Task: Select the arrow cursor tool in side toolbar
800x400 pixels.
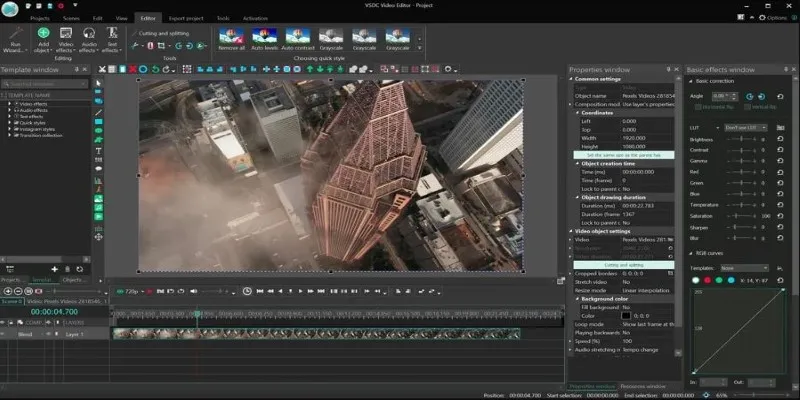Action: tap(98, 83)
